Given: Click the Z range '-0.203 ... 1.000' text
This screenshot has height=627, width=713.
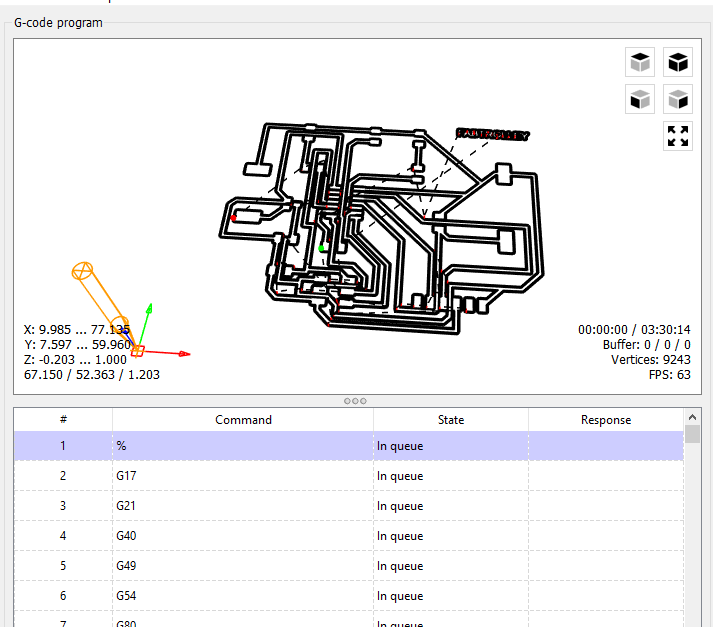Looking at the screenshot, I should (83, 360).
